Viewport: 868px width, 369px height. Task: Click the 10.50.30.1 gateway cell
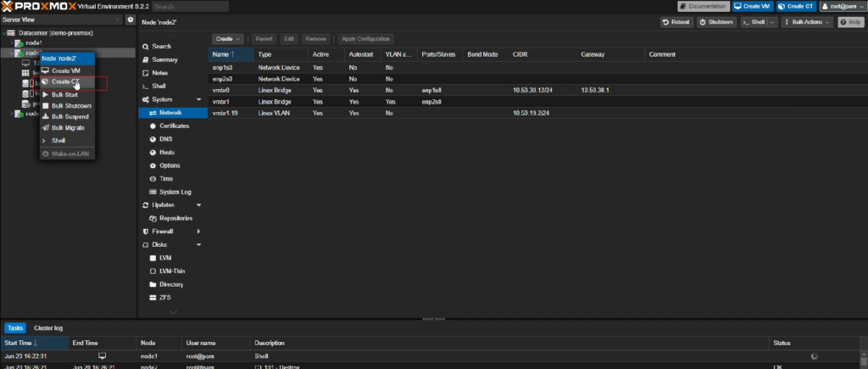[595, 90]
